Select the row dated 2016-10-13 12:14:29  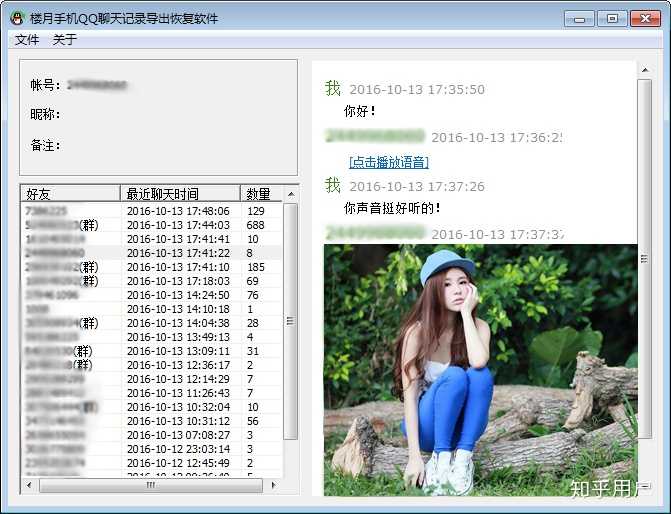(151, 379)
